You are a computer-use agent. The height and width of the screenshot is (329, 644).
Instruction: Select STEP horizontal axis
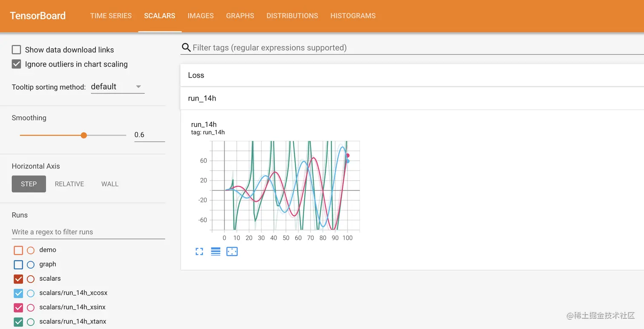click(x=29, y=184)
